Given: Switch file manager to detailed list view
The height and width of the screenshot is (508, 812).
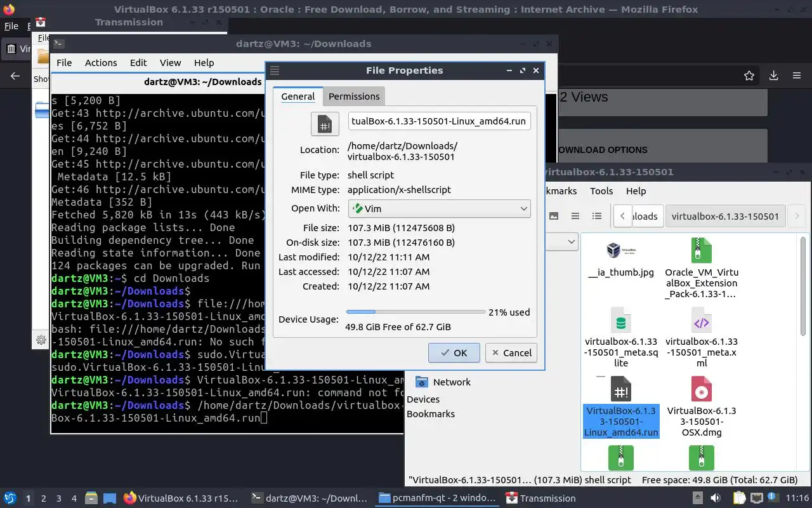Looking at the screenshot, I should tap(597, 216).
